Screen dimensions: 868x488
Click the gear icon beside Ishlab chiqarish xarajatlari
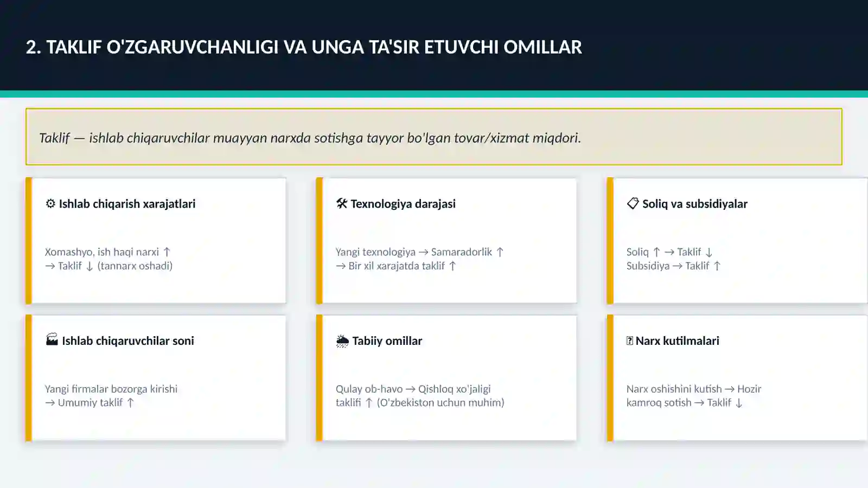50,204
